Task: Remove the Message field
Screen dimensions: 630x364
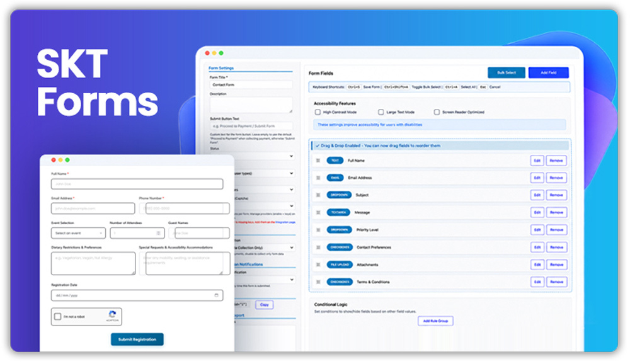Action: click(x=556, y=212)
